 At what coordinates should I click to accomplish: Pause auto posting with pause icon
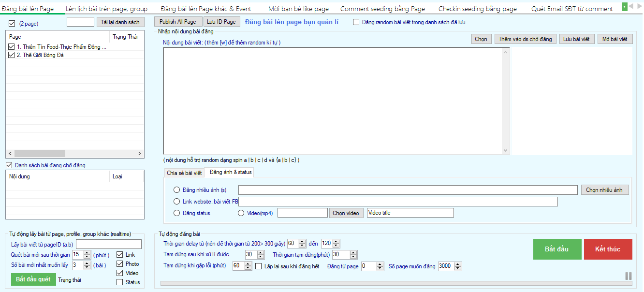(x=628, y=276)
